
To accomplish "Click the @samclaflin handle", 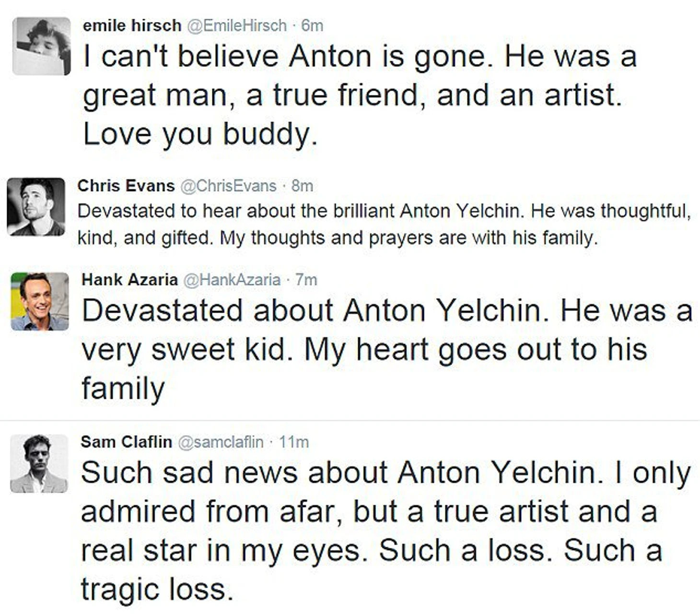I will (221, 441).
